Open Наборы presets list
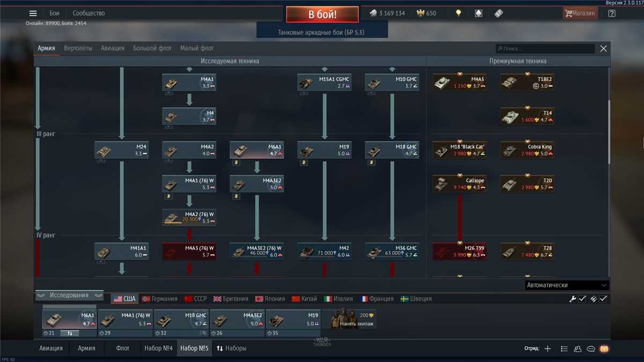The width and height of the screenshot is (644, 362). click(x=231, y=348)
